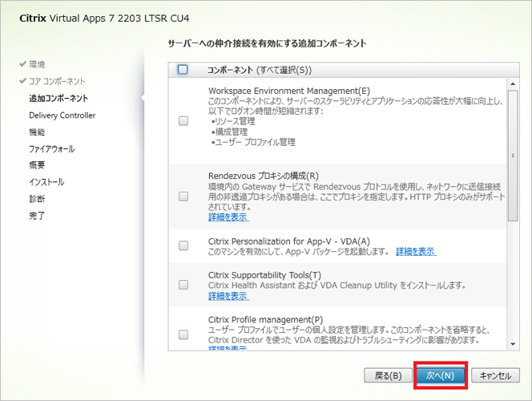Select the 機能 step in sidebar
Screen dimensions: 532x401
(x=37, y=132)
